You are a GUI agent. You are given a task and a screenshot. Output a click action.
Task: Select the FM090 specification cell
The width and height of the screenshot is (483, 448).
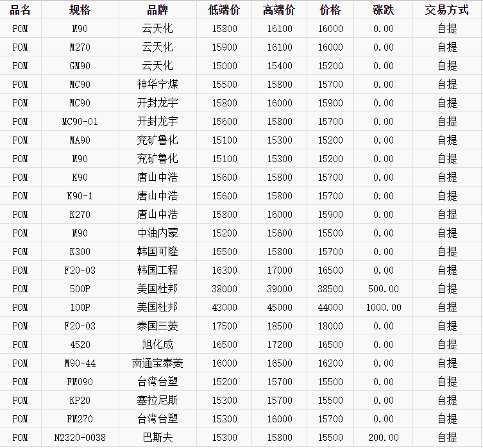click(x=80, y=382)
